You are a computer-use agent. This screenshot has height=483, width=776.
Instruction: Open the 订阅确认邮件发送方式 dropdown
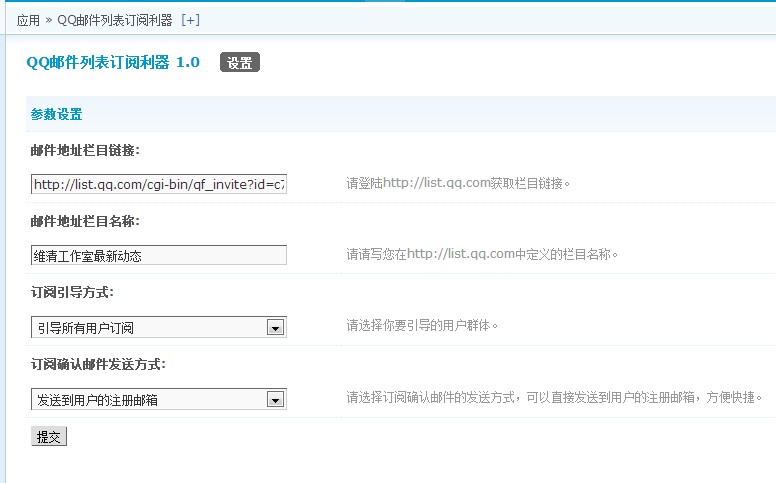point(159,399)
